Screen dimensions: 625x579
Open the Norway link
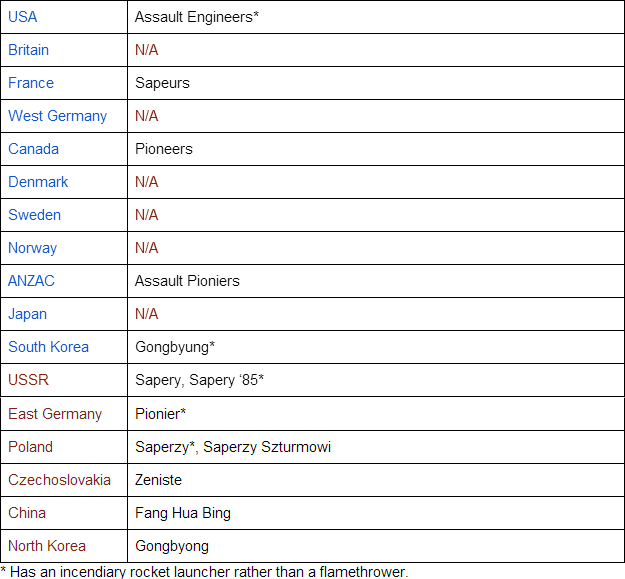click(x=32, y=248)
